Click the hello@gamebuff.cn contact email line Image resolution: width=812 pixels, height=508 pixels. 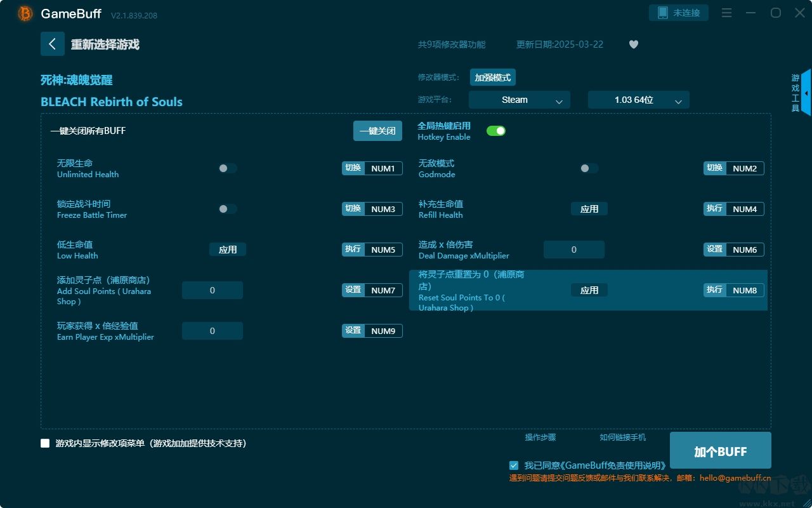pyautogui.click(x=640, y=478)
